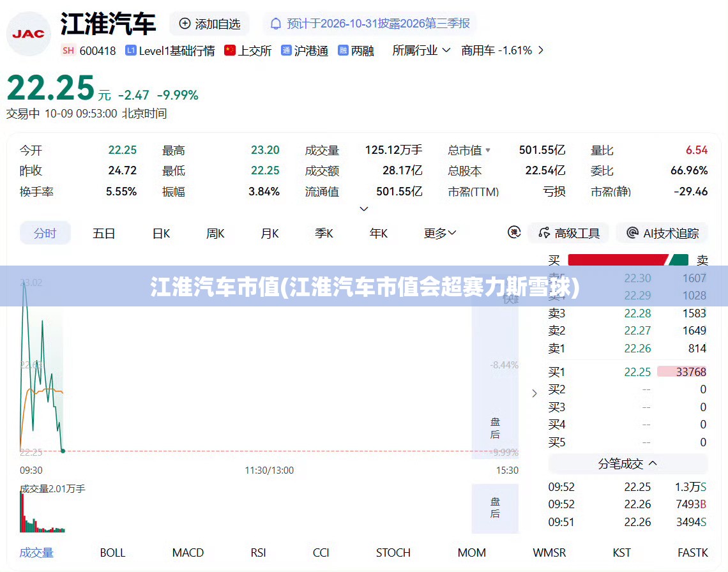Click the 添加自选 button
This screenshot has width=728, height=572.
209,24
